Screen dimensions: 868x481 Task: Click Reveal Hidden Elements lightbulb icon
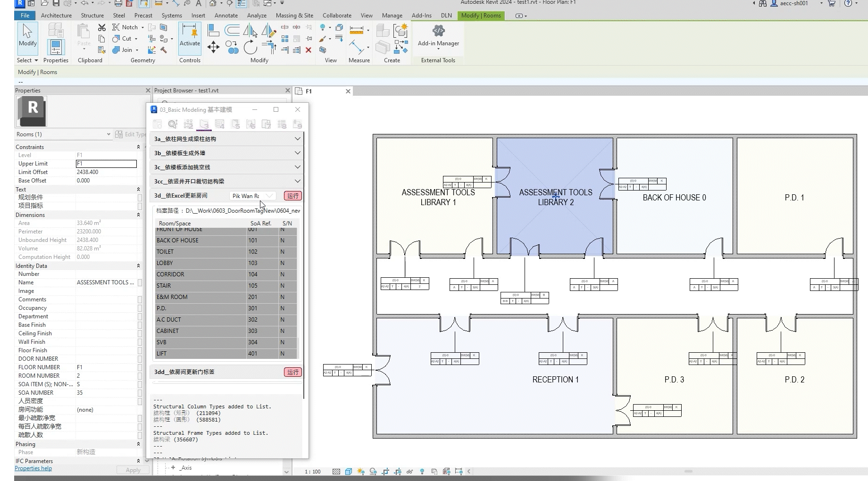(422, 471)
